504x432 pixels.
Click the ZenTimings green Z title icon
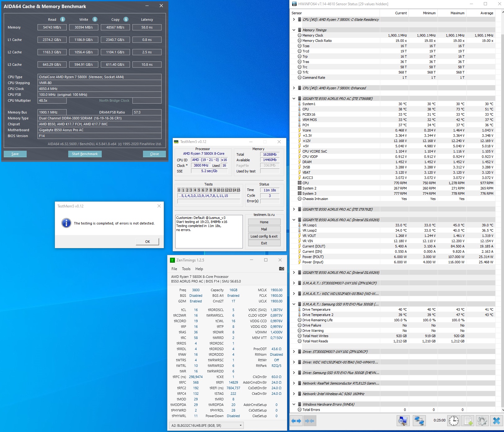click(x=172, y=260)
